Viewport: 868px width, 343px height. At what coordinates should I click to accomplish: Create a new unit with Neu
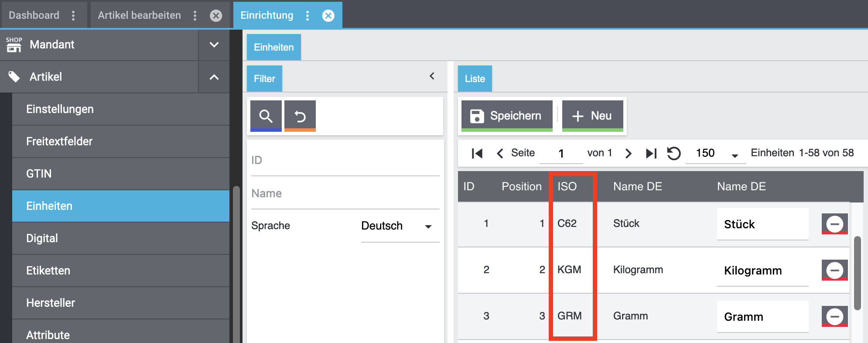[592, 116]
